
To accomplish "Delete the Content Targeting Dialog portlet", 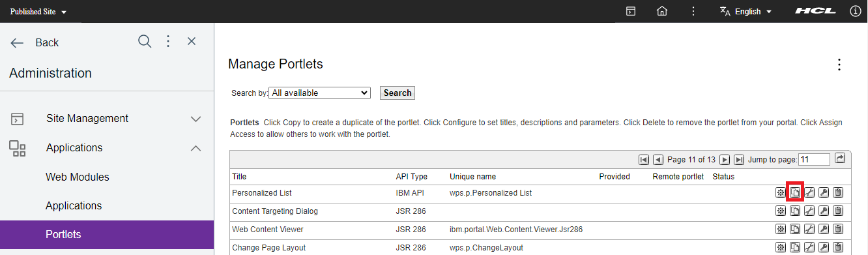I will [x=839, y=211].
